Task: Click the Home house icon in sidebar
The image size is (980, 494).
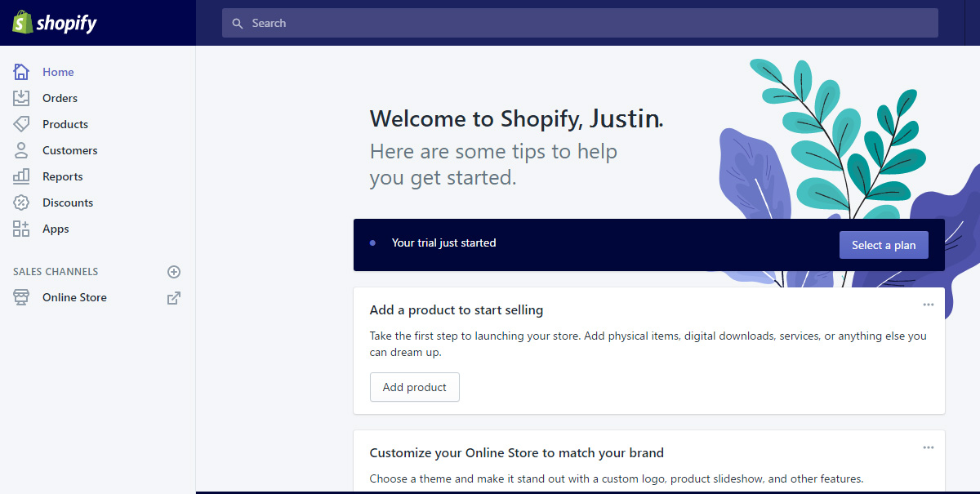Action: 21,72
